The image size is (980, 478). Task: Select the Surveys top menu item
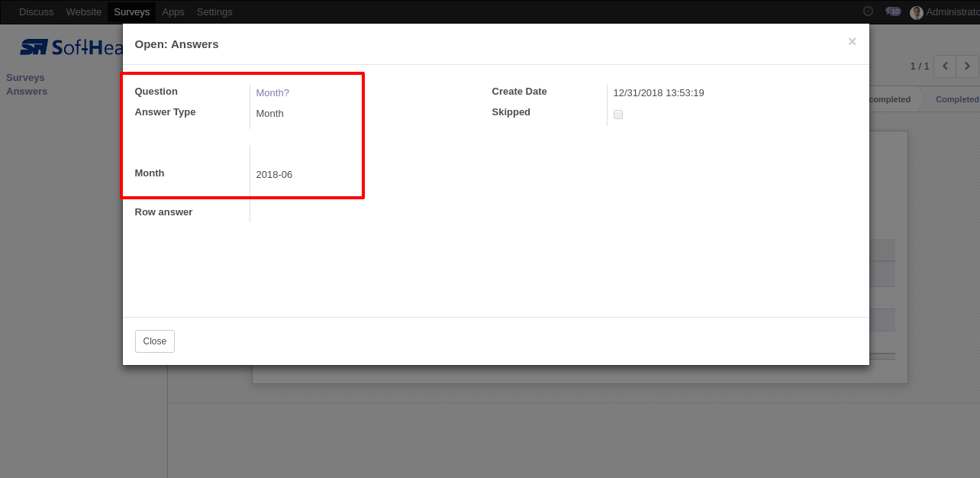click(x=131, y=12)
